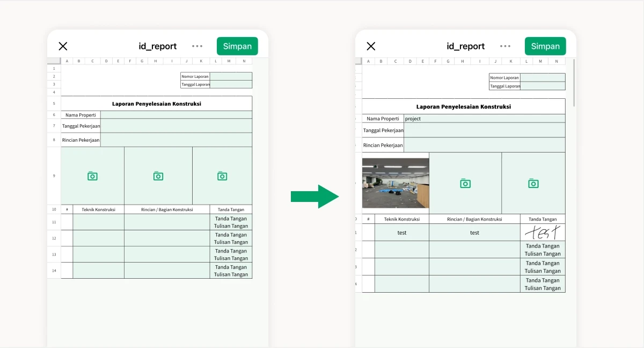Tap the middle camera icon in right sheet
Screen dimensions: 644x348
(465, 184)
